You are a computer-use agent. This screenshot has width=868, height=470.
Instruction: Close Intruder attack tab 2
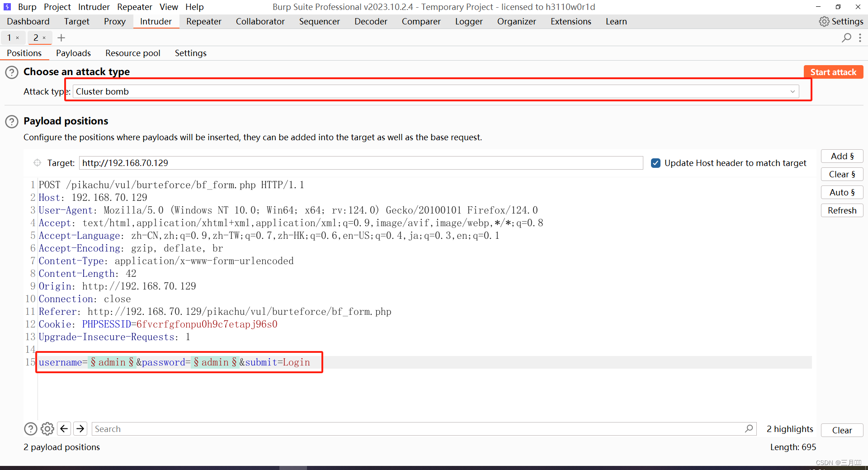[44, 38]
